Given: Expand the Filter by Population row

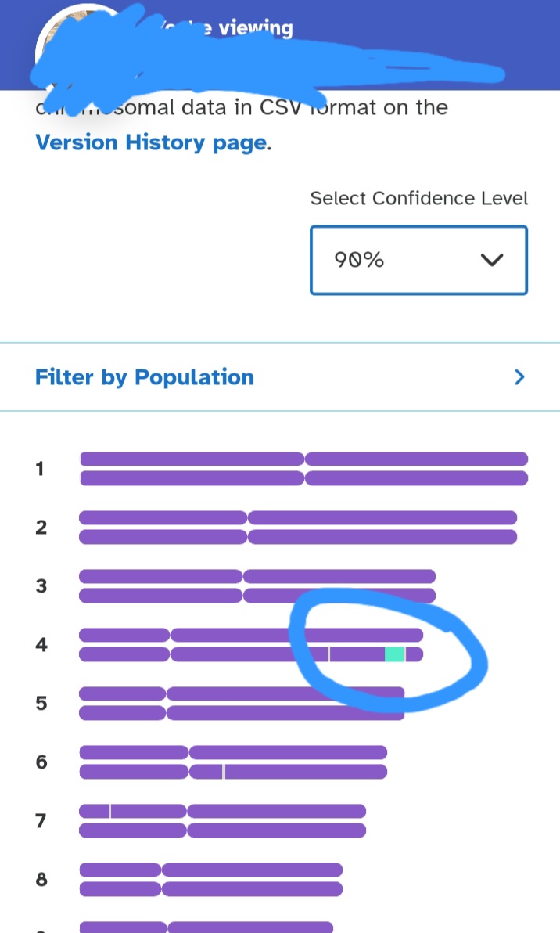Looking at the screenshot, I should (x=145, y=377).
